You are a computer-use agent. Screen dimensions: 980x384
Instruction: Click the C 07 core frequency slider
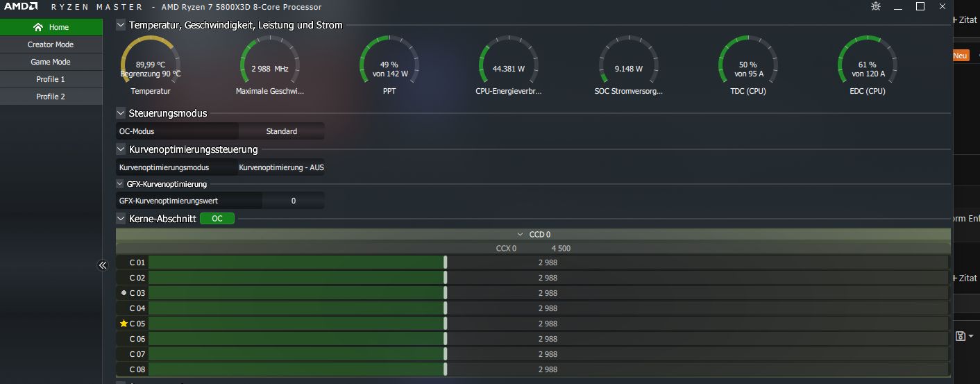(548, 354)
